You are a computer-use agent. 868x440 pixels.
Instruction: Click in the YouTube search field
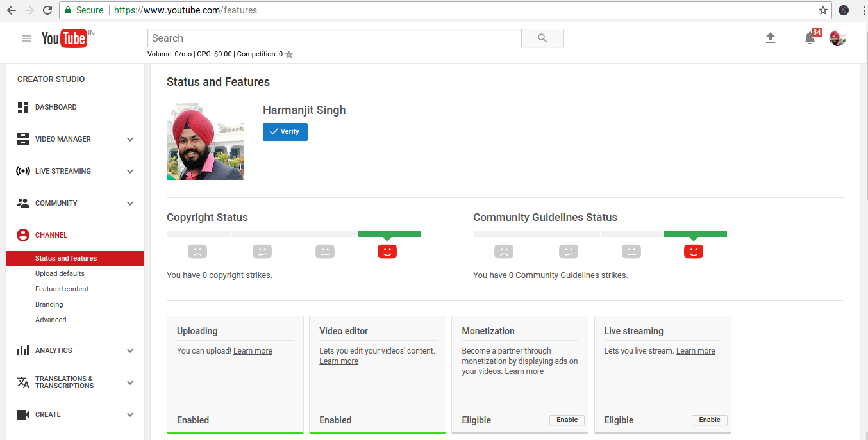pos(334,38)
